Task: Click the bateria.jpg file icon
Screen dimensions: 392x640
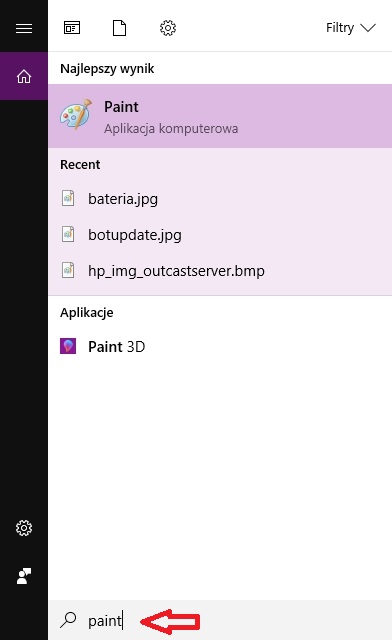Action: click(x=68, y=198)
